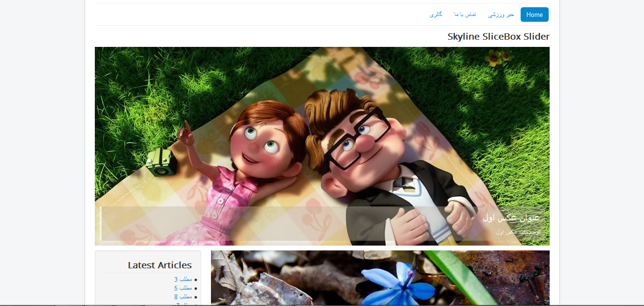Viewport: 644px width, 306px height.
Task: Open the Home menu item
Action: coord(534,15)
